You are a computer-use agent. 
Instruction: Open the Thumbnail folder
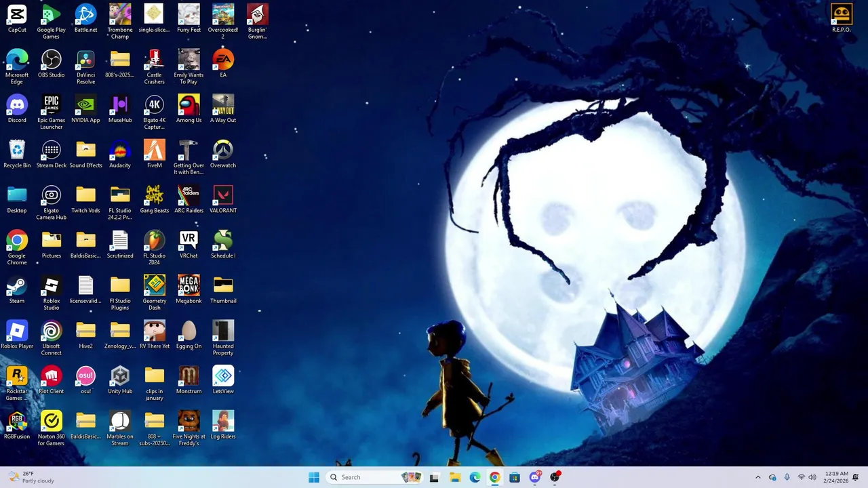click(223, 291)
